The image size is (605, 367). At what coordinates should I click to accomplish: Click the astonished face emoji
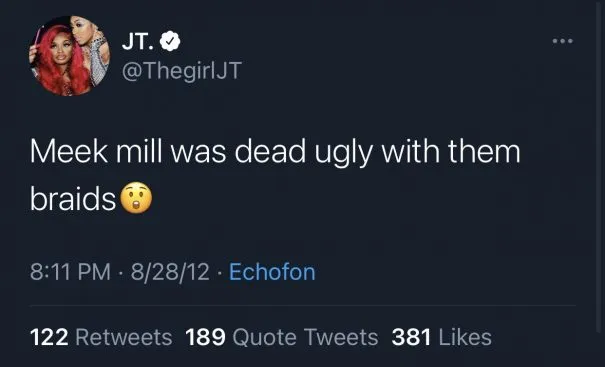tap(136, 199)
